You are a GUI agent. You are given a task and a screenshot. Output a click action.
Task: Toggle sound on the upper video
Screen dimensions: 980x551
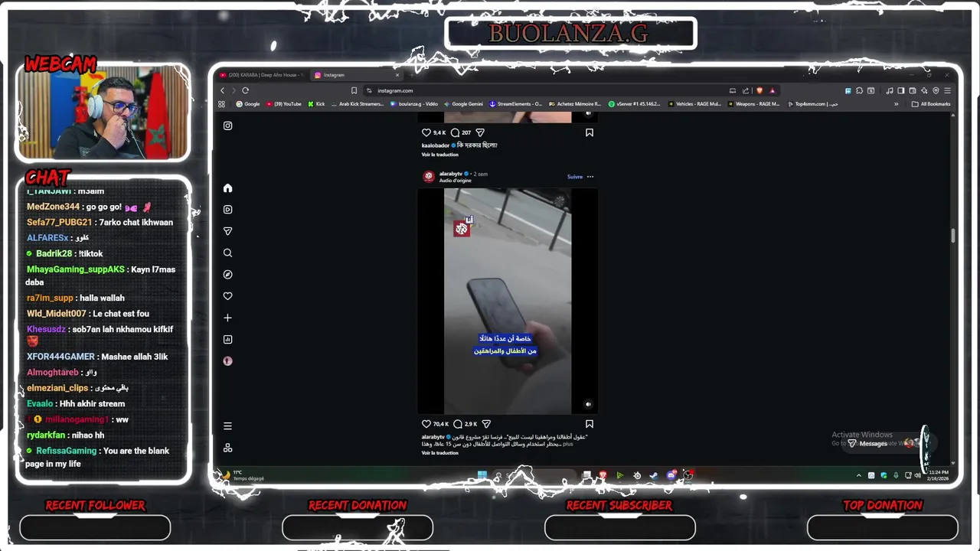coord(588,113)
